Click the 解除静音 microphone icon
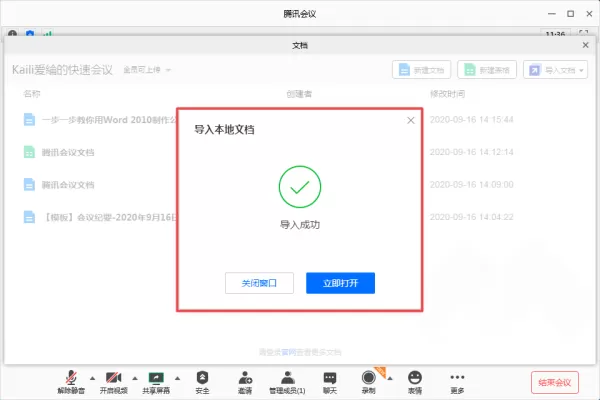The image size is (600, 400). 71,378
